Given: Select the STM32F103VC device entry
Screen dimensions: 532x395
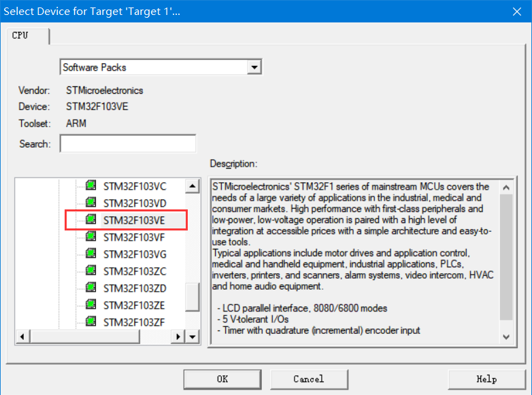Looking at the screenshot, I should 135,186.
